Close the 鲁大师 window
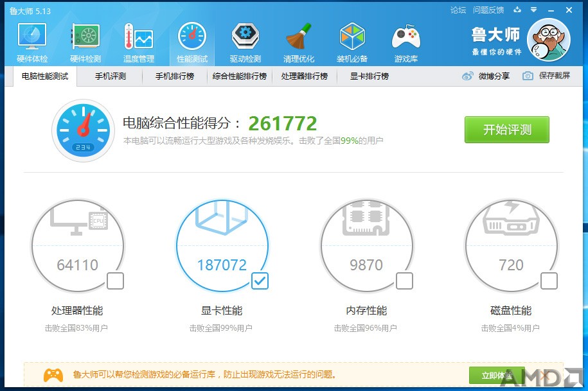This screenshot has width=588, height=391. point(569,10)
